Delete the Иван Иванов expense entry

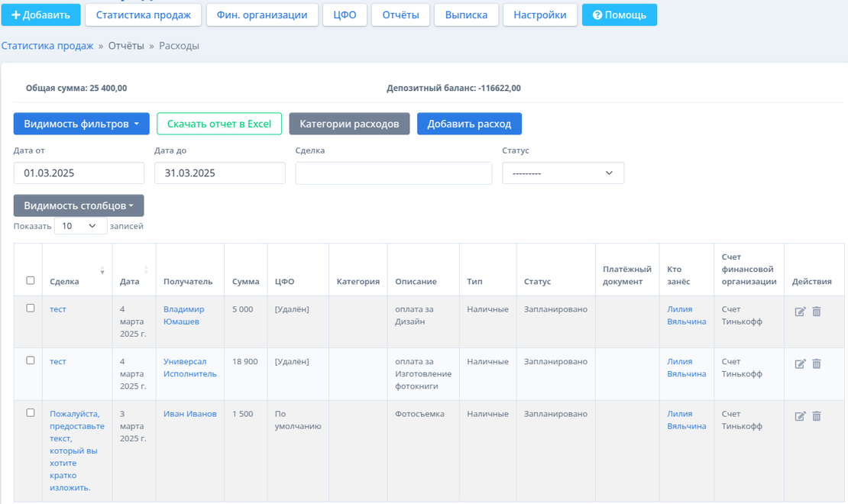(x=817, y=416)
